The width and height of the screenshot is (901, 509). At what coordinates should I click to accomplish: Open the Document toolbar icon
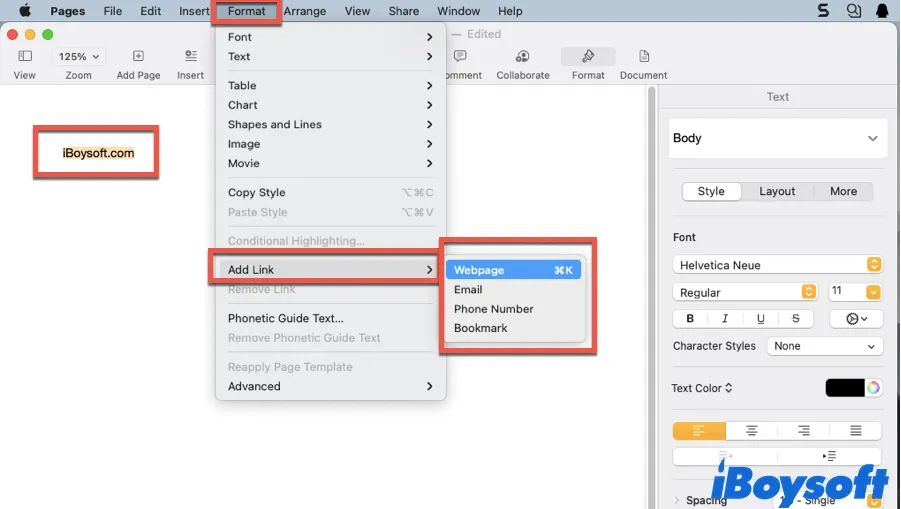pyautogui.click(x=643, y=57)
